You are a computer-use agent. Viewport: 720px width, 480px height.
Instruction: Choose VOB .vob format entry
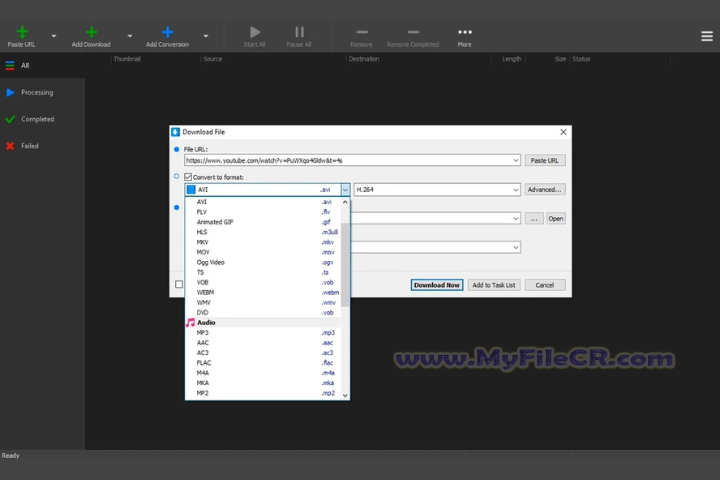click(x=263, y=282)
